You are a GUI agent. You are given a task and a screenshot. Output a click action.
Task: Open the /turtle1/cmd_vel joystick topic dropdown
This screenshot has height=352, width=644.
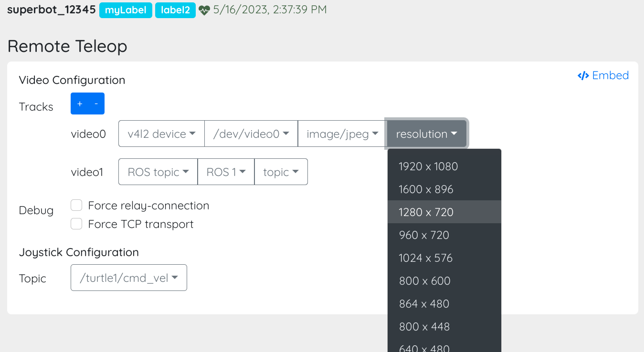(x=128, y=278)
